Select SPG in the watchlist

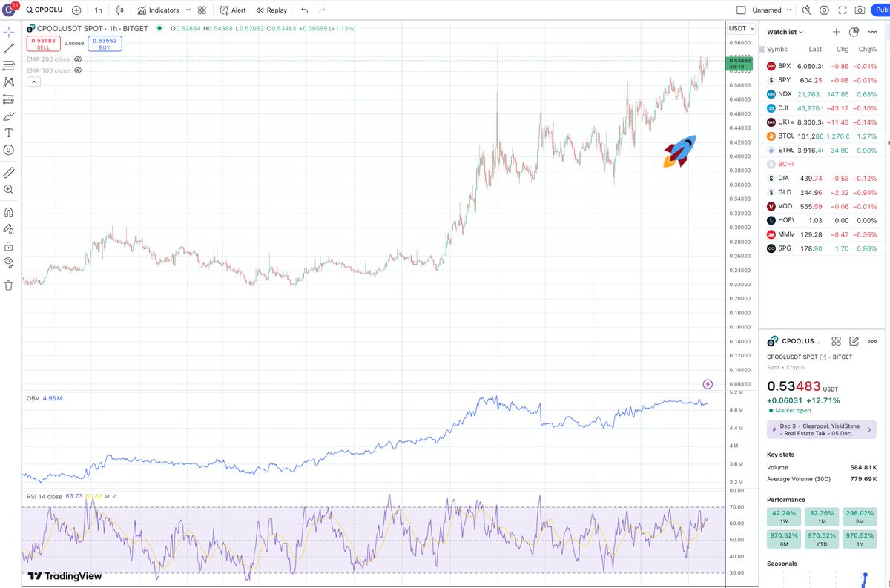pyautogui.click(x=823, y=248)
